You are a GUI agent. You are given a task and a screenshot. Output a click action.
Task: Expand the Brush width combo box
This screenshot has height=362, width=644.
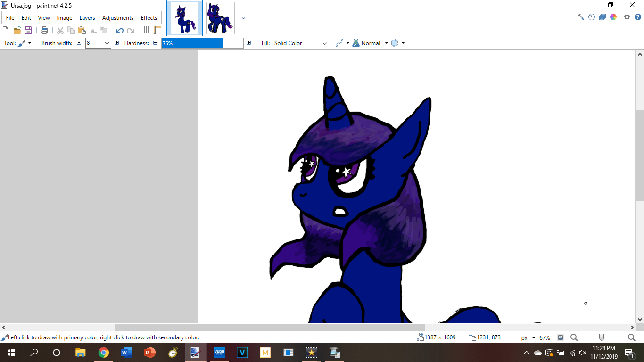[107, 43]
